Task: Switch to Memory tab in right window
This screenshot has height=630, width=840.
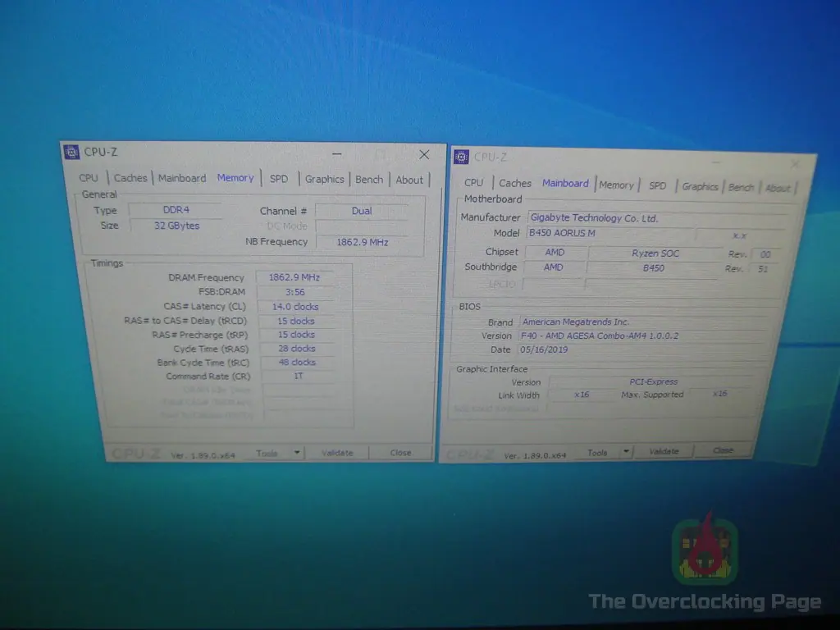Action: 616,185
